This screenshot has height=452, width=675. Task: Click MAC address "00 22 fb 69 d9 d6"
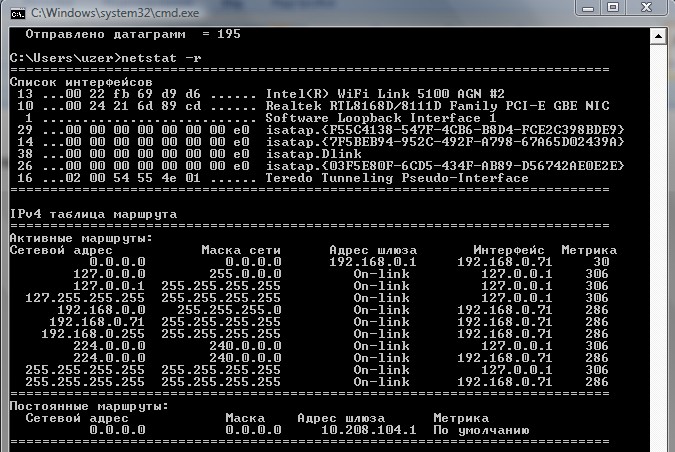point(133,94)
